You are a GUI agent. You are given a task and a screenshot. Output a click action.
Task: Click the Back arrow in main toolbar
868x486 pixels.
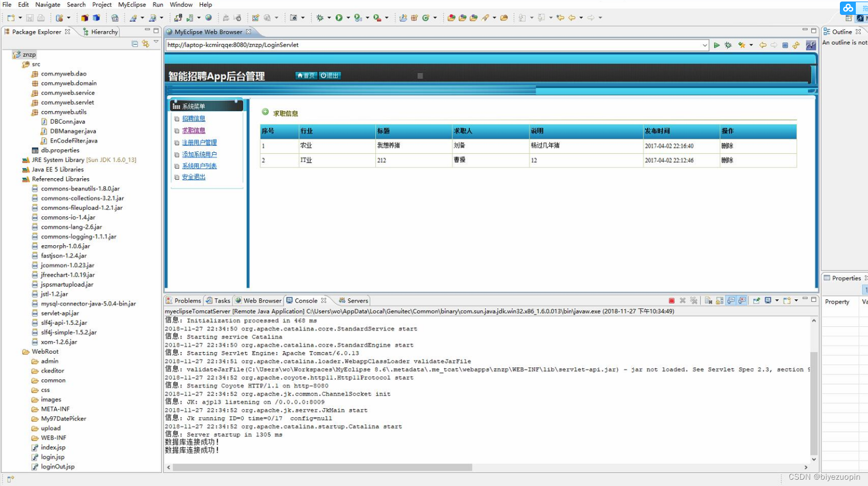pos(571,17)
